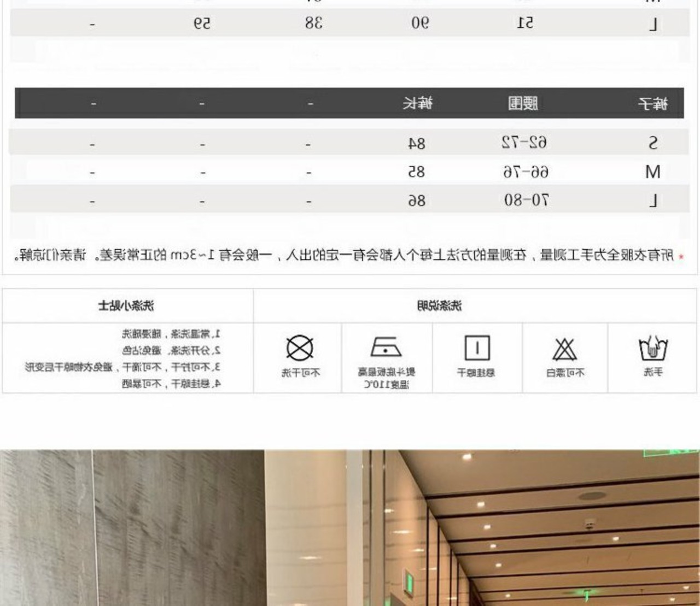This screenshot has width=700, height=606.
Task: Click the S size label in pants table
Action: (653, 143)
